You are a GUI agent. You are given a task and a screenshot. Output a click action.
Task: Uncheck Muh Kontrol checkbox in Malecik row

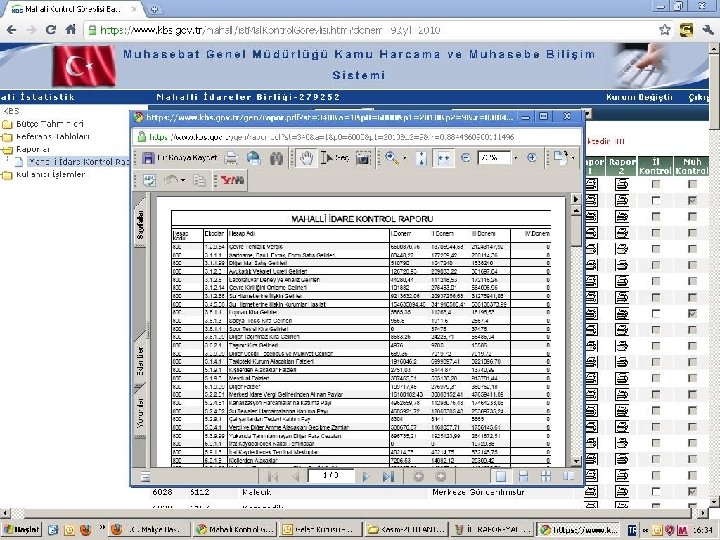pyautogui.click(x=692, y=492)
